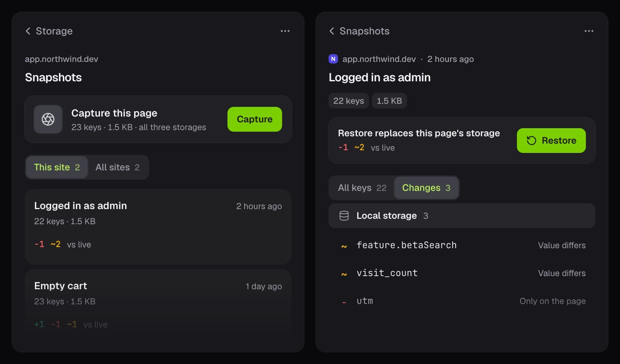Click the Logged in as admin detail title
Image resolution: width=620 pixels, height=364 pixels.
point(380,77)
